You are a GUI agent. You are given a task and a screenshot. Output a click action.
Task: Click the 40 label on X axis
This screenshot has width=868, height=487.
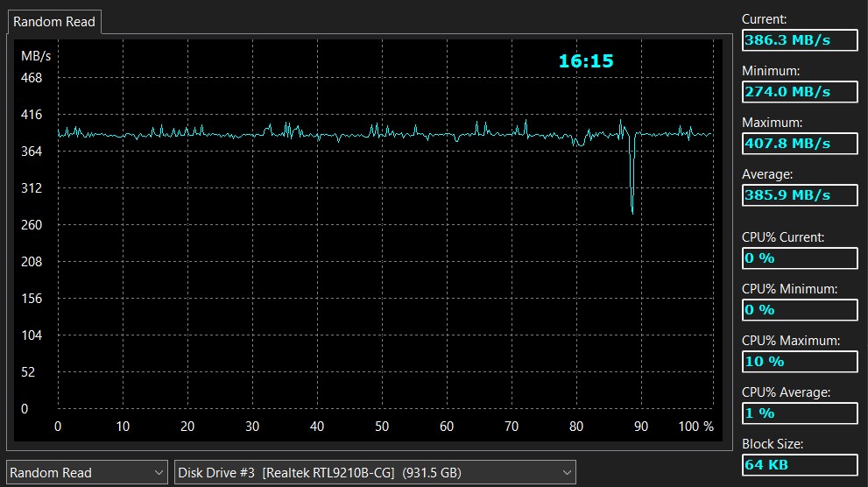tap(317, 427)
